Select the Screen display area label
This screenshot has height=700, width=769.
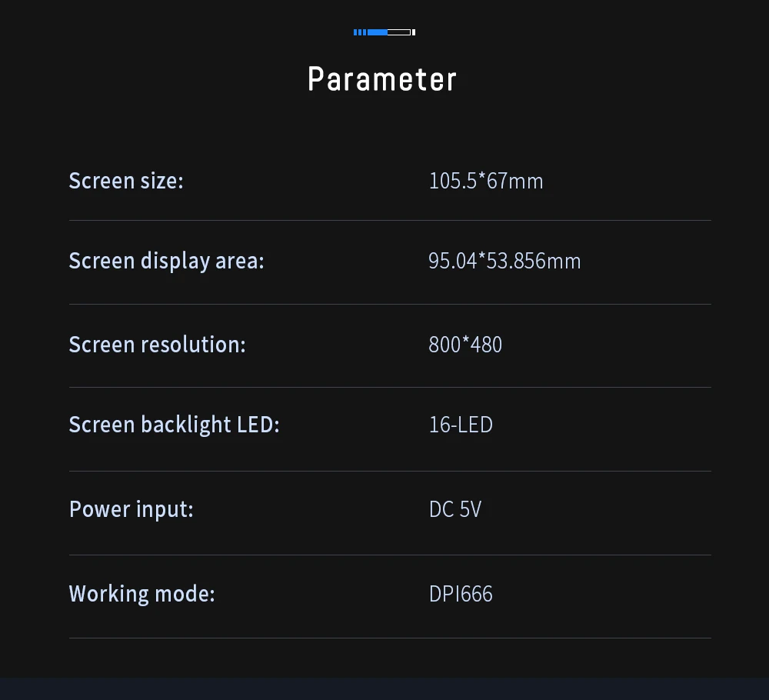(x=167, y=261)
